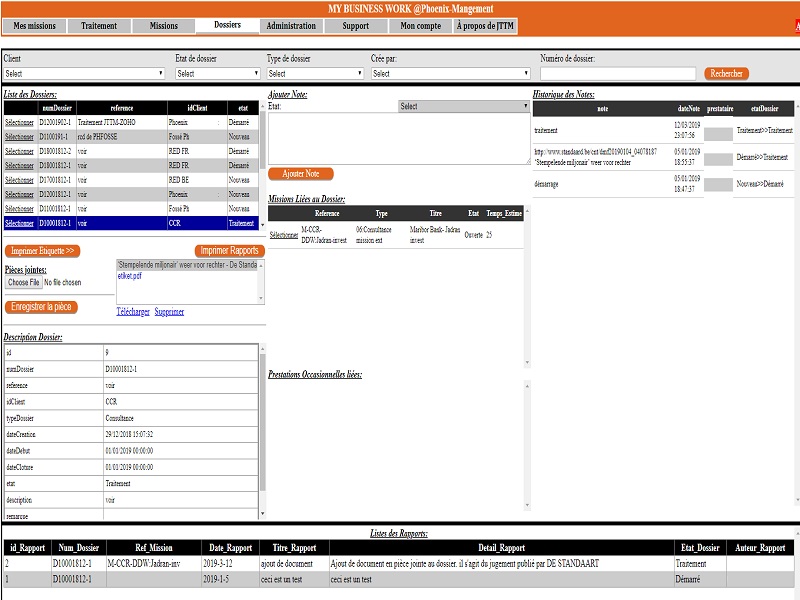Image resolution: width=800 pixels, height=600 pixels.
Task: Click the 'rcd de PHFOSSE' reference cell
Action: 121,137
